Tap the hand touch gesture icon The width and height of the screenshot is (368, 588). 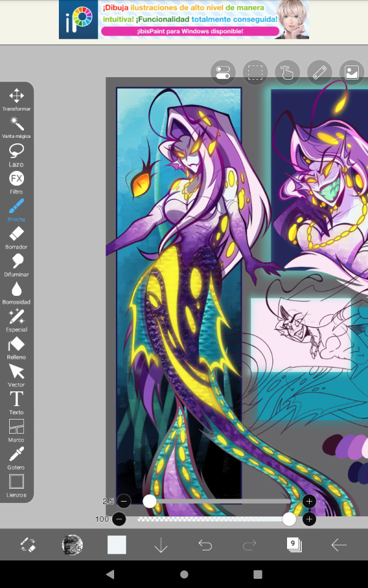point(287,72)
